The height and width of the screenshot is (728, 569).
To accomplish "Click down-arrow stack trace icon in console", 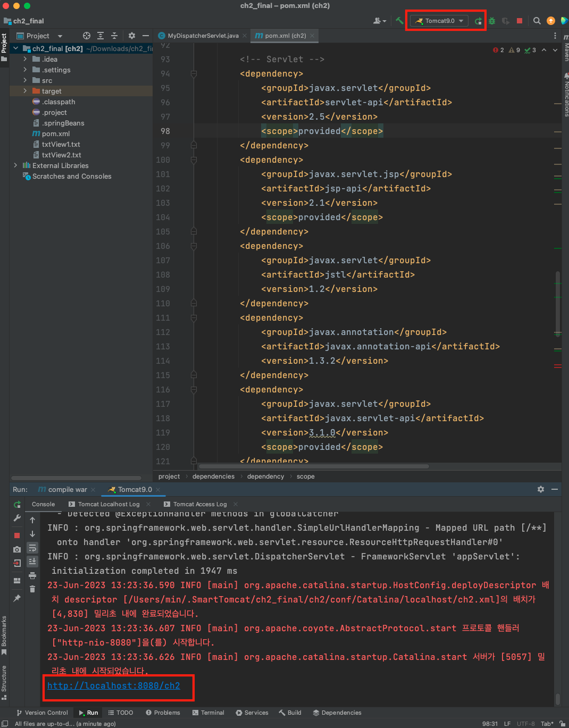I will tap(32, 533).
